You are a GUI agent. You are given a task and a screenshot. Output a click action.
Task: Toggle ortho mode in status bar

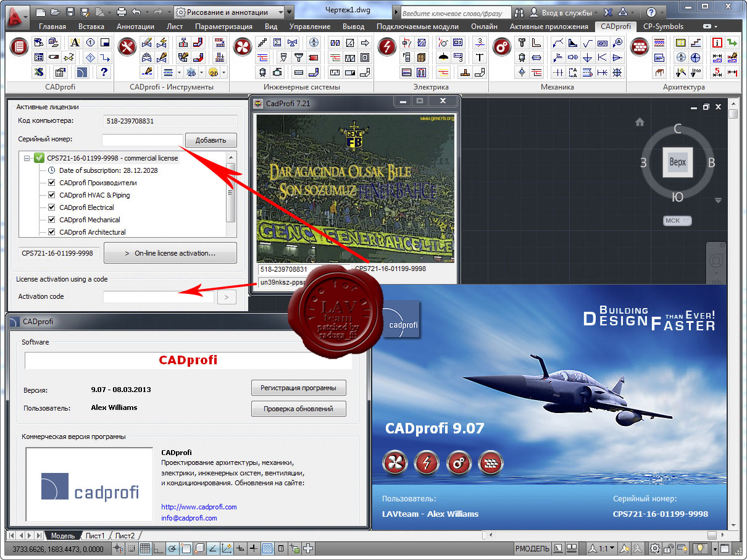[x=159, y=548]
